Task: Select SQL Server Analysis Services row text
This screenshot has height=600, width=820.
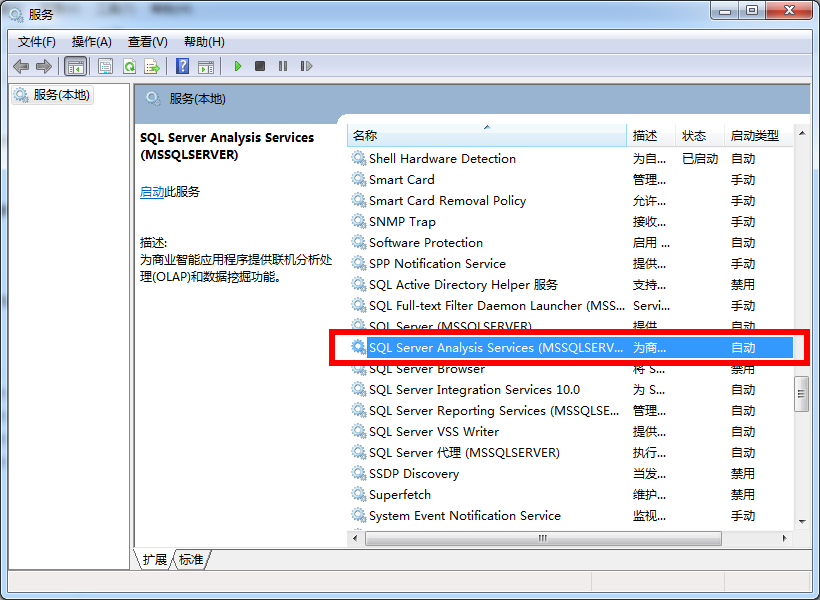Action: [x=496, y=347]
